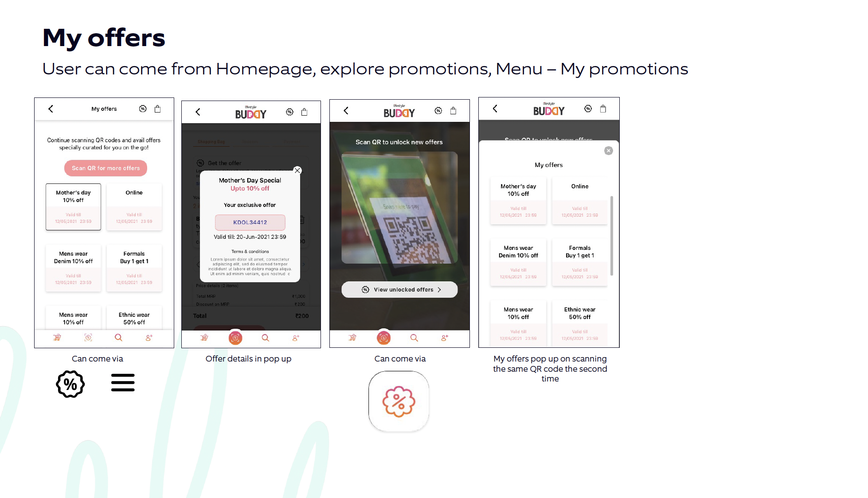Viewport: 868px width, 498px height.
Task: Tap add-profile icon in first screen bottom bar
Action: (x=149, y=338)
